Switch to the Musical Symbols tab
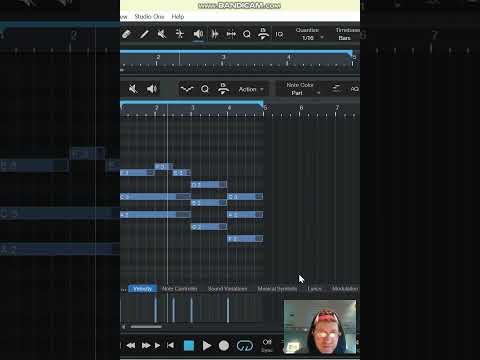This screenshot has width=480, height=360. (277, 289)
